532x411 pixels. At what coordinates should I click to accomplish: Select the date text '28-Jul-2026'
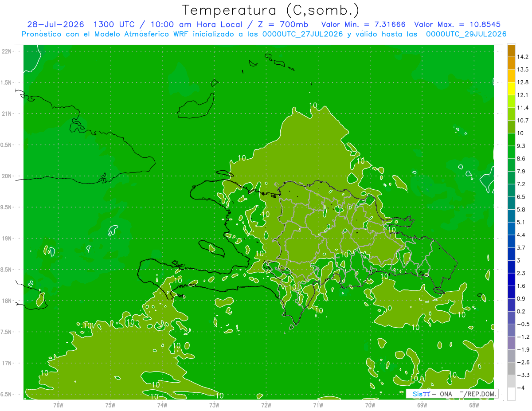pyautogui.click(x=55, y=24)
